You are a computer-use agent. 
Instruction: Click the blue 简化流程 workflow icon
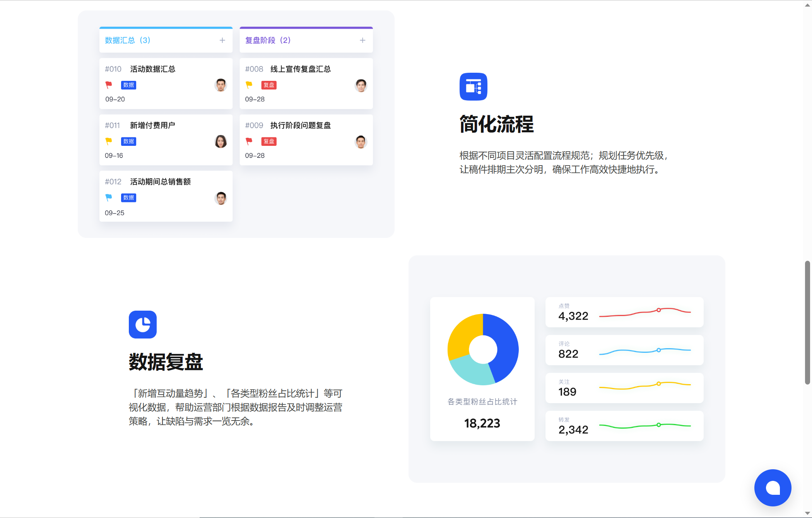473,87
